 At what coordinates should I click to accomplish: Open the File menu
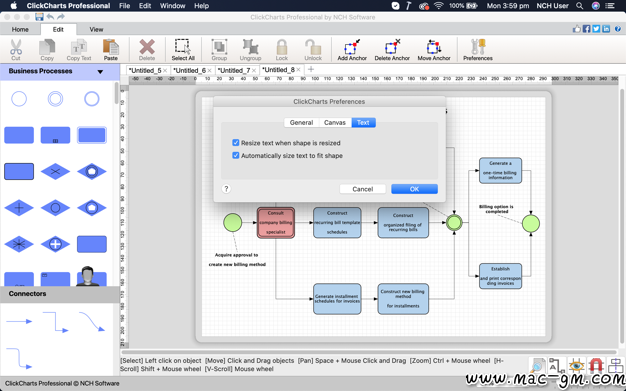[125, 6]
